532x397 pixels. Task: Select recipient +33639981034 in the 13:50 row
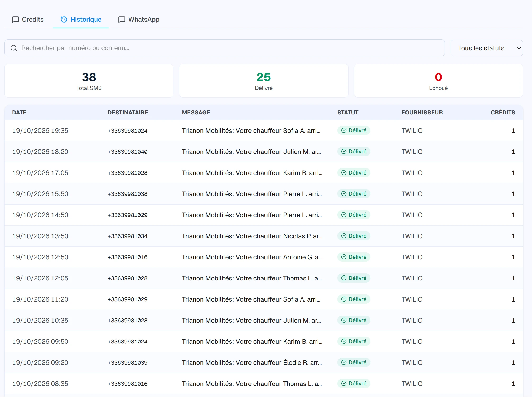(x=128, y=236)
